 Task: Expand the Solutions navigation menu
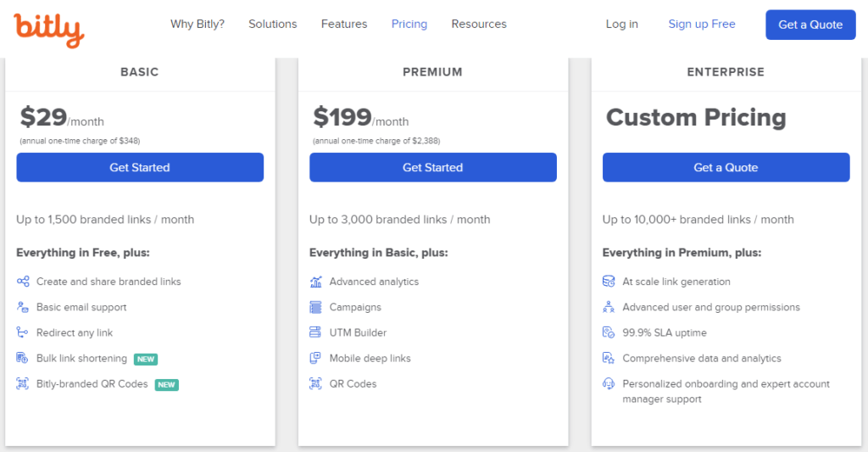click(x=272, y=24)
